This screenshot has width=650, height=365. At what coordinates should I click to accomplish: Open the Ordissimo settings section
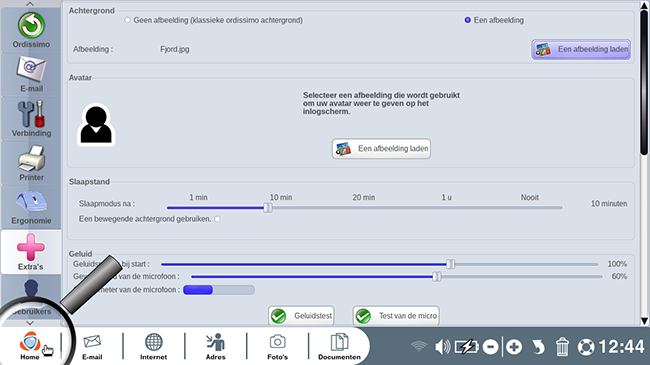[x=31, y=30]
